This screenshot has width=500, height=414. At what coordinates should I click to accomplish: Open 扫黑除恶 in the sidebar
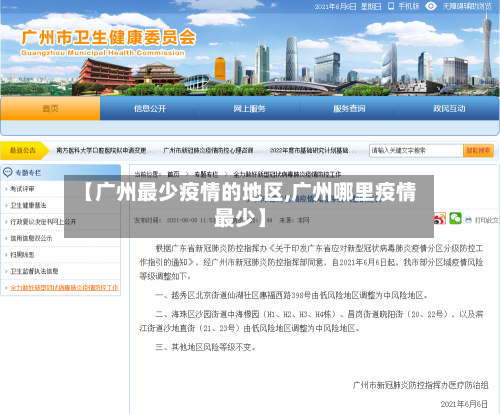[22, 255]
